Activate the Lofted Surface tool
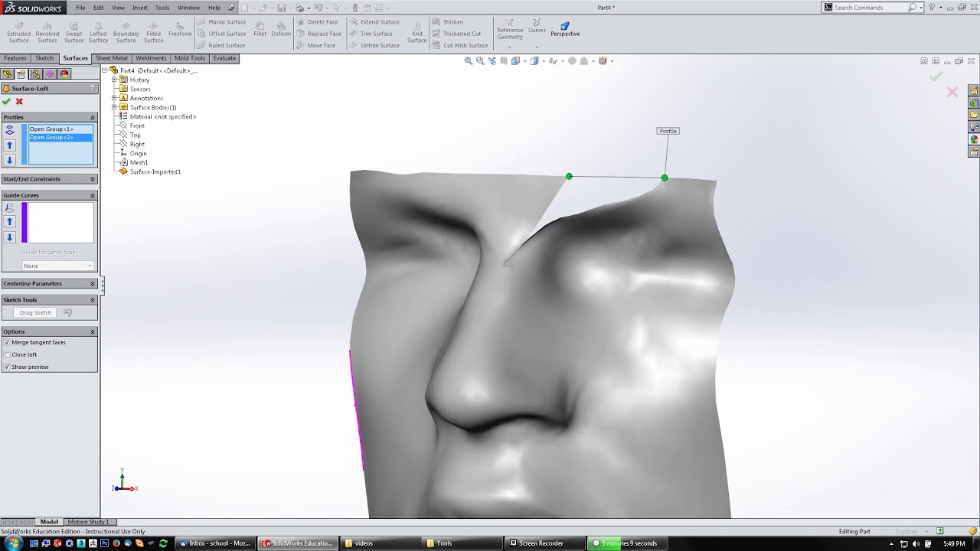This screenshot has height=551, width=980. pyautogui.click(x=98, y=32)
